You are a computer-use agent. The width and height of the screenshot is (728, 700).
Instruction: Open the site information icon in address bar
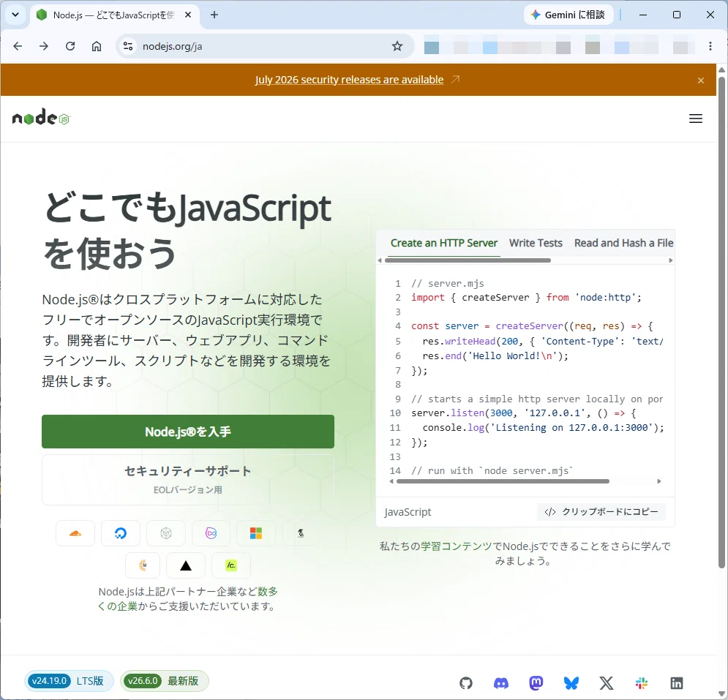[x=128, y=46]
